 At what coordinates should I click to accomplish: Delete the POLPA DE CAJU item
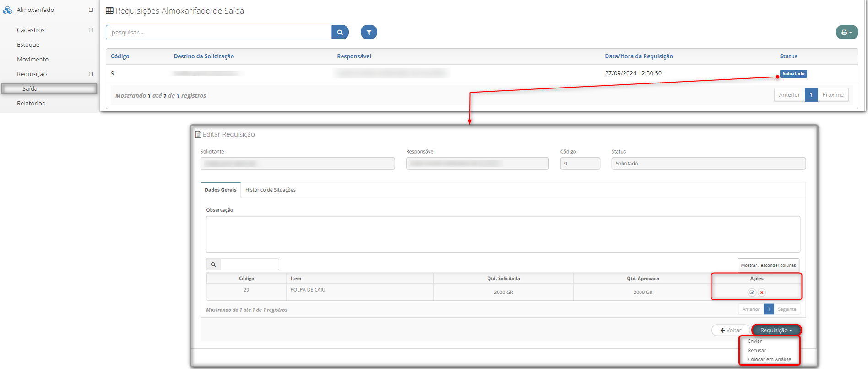pos(762,292)
